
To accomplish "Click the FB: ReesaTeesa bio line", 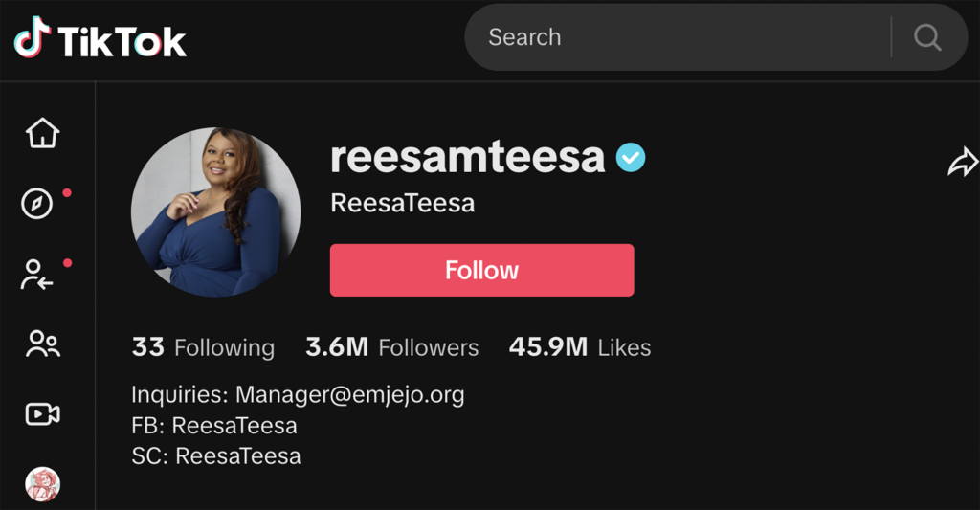I will tap(214, 426).
